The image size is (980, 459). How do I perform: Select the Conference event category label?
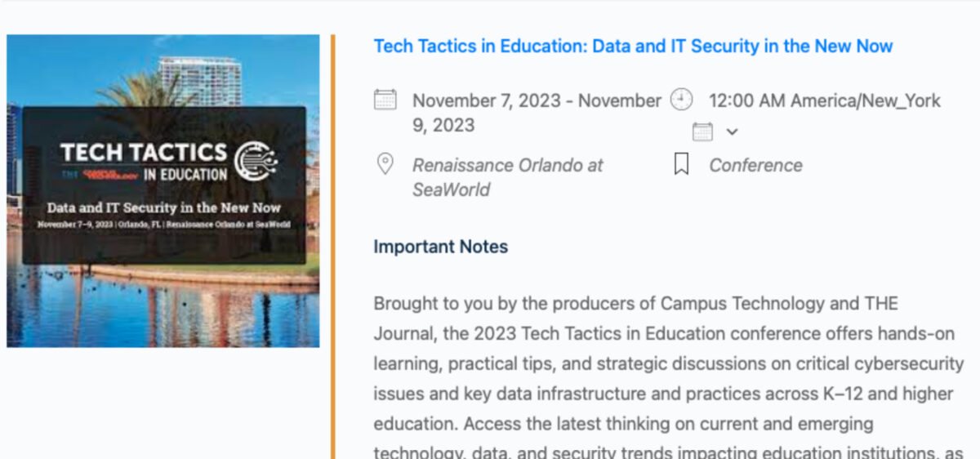(x=755, y=166)
